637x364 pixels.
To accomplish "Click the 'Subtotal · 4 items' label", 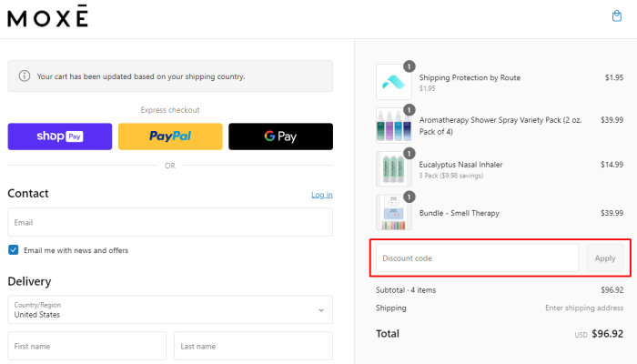I will 406,290.
